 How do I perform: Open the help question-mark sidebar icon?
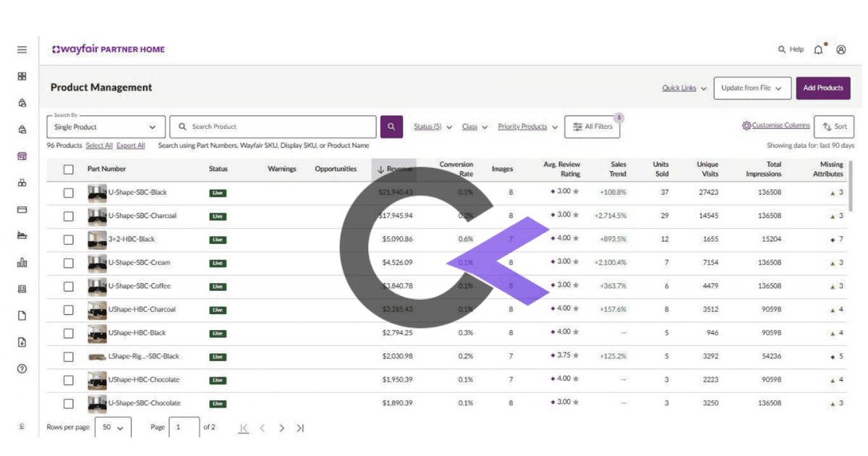(x=22, y=368)
